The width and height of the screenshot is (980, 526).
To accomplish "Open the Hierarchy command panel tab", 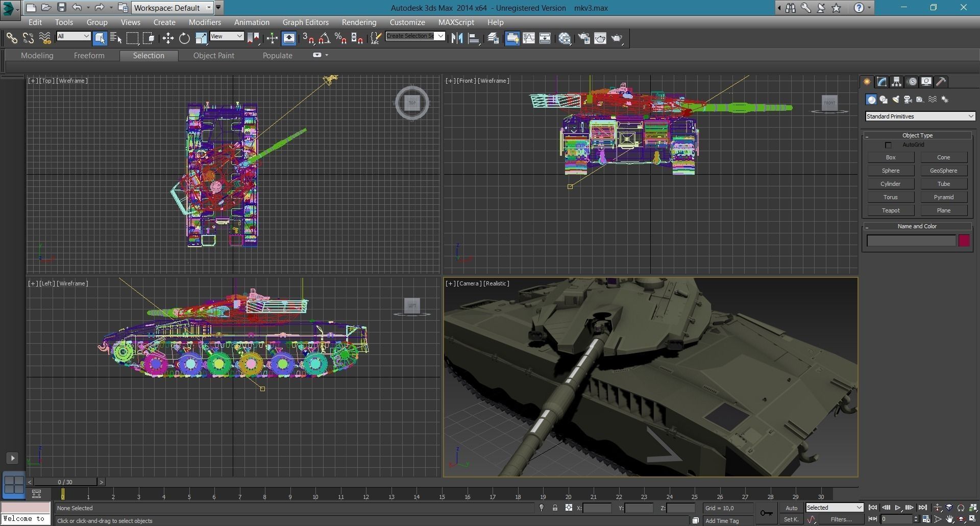I will (897, 82).
